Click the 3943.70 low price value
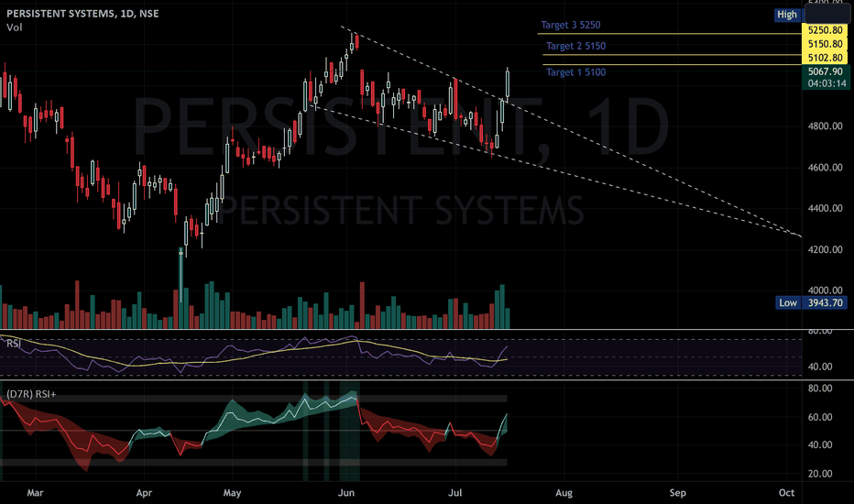Screen dimensions: 854x504 825,303
